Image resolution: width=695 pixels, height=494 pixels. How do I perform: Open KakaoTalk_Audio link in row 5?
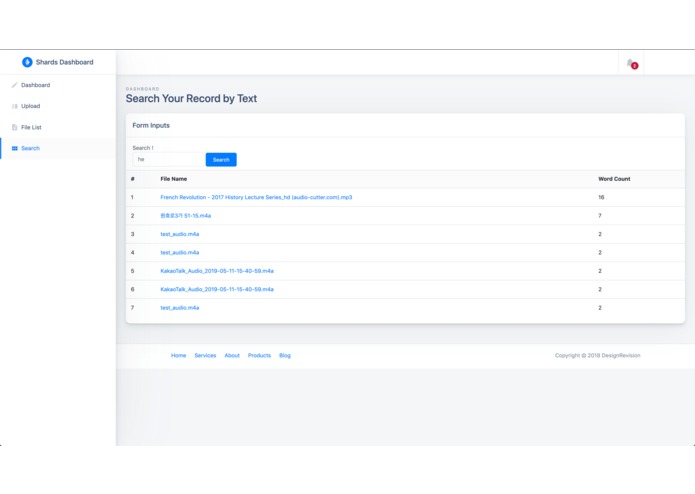pos(217,271)
